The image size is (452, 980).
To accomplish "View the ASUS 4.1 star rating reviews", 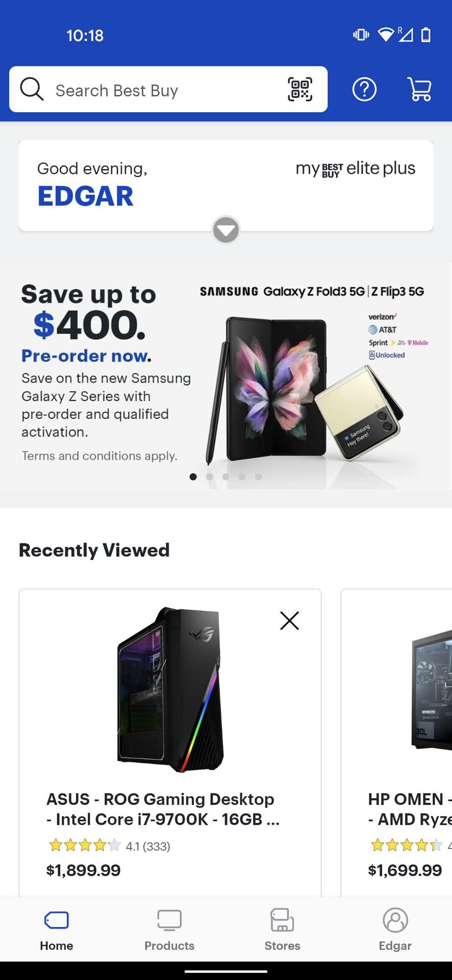I will coord(108,846).
